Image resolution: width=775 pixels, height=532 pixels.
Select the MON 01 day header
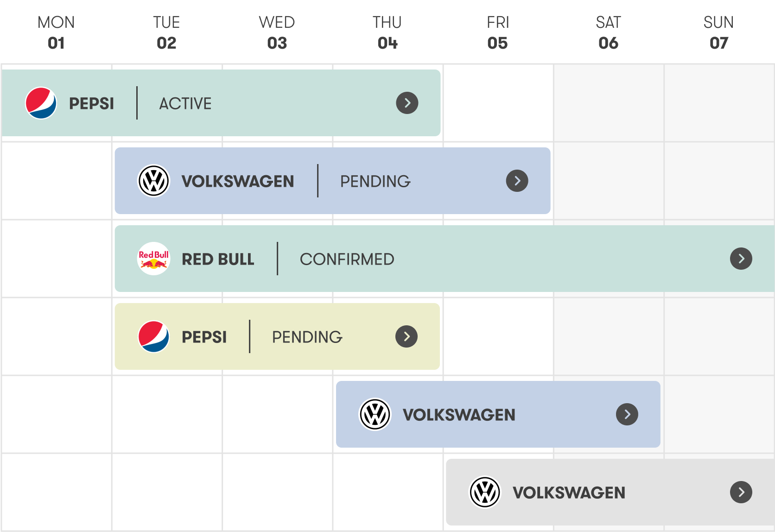(56, 32)
